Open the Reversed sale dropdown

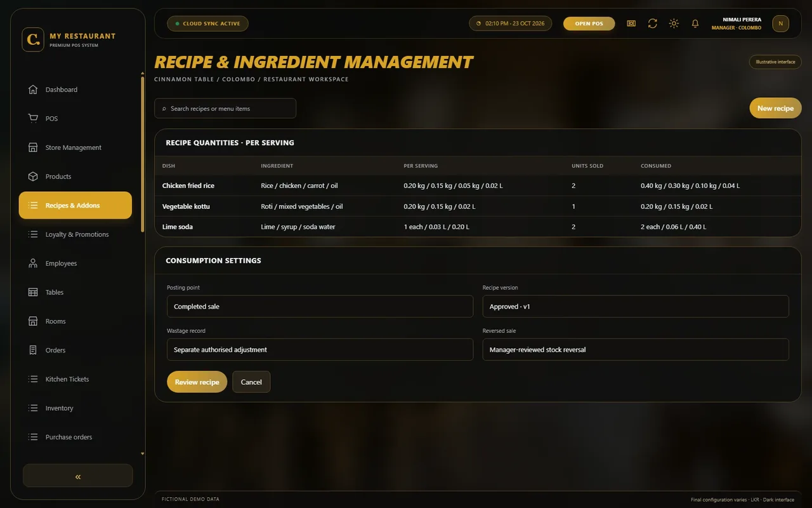pos(636,349)
